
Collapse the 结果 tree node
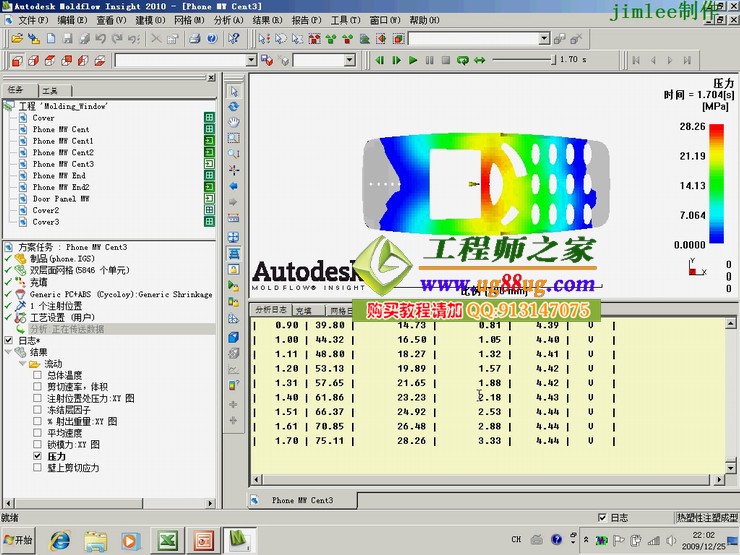click(9, 352)
